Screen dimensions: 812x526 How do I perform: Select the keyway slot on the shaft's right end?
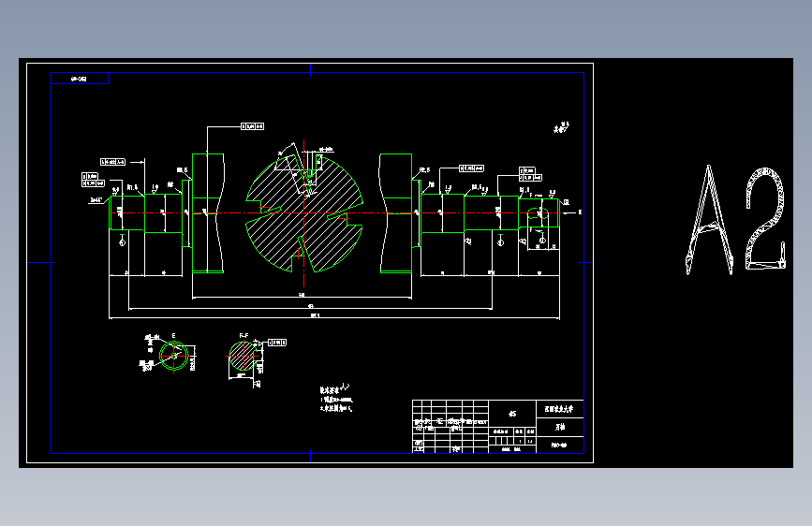click(x=537, y=213)
